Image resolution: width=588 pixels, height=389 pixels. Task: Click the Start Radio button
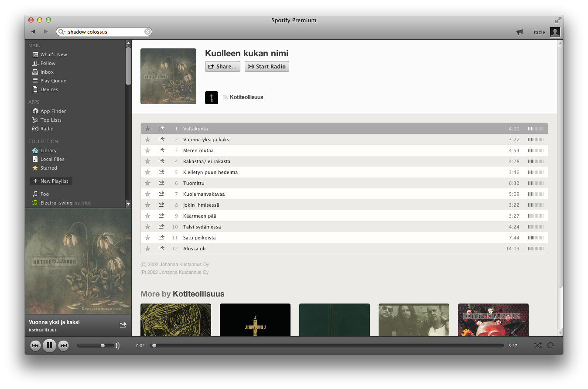tap(267, 67)
